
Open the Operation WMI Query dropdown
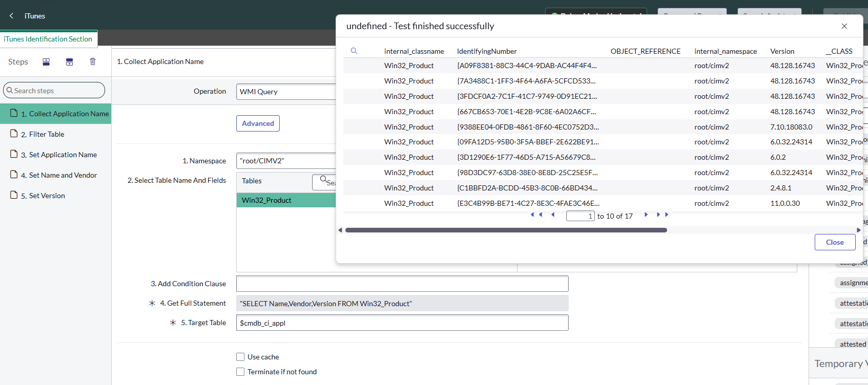click(286, 92)
